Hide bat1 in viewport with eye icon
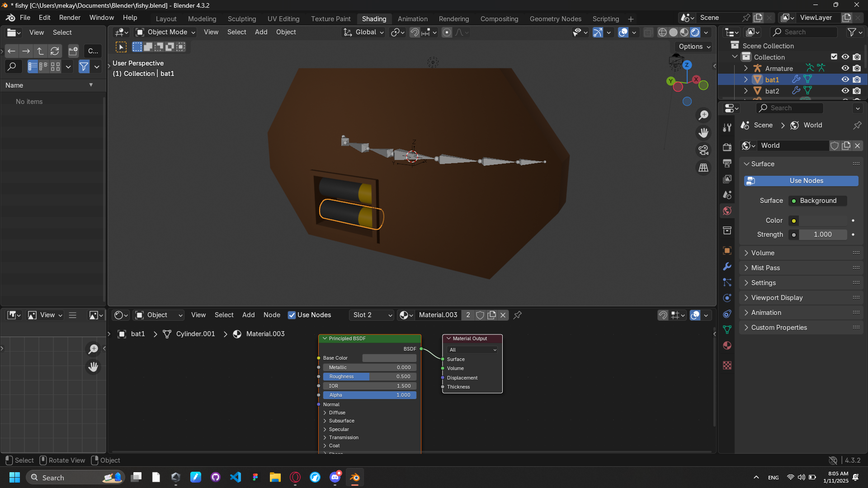868x488 pixels. tap(845, 80)
